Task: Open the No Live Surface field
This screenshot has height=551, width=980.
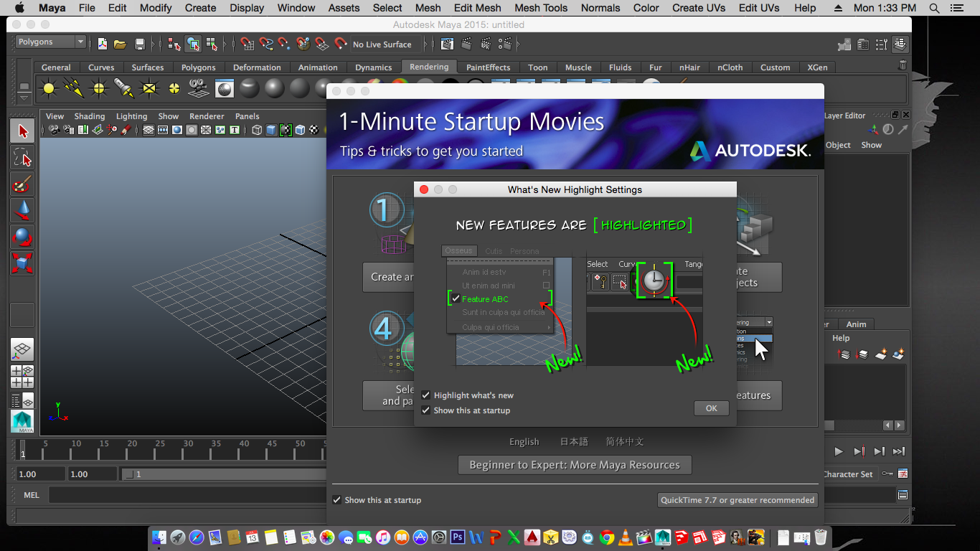Action: click(x=385, y=44)
